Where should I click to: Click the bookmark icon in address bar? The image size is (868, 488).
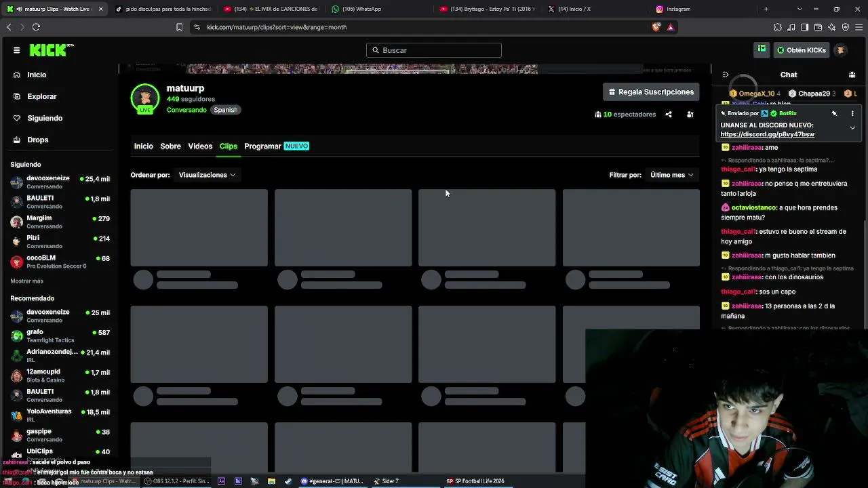coord(179,27)
